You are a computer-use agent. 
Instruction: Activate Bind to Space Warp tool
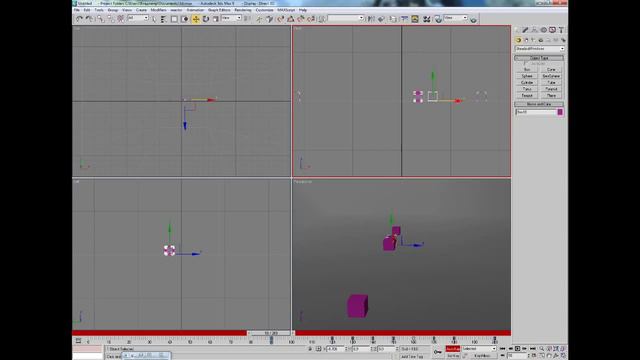pos(120,19)
